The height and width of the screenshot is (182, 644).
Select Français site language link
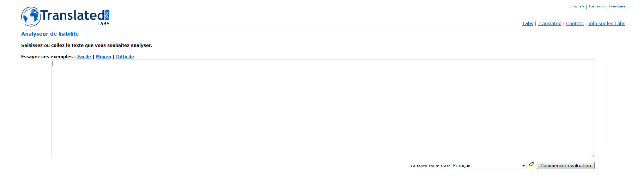617,6
